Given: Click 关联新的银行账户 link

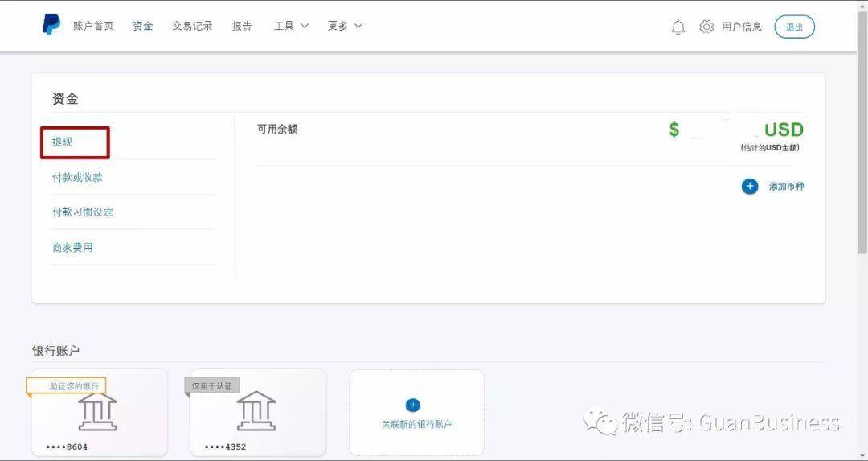Looking at the screenshot, I should [x=417, y=425].
